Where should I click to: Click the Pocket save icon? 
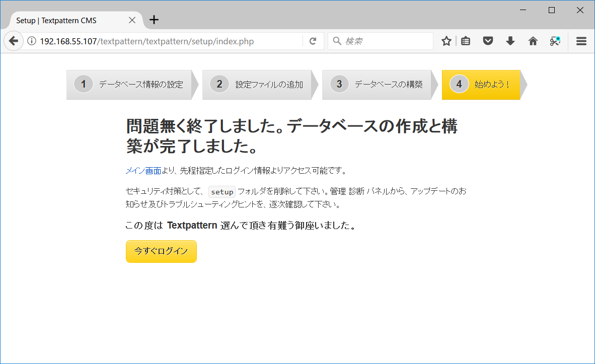(x=488, y=41)
